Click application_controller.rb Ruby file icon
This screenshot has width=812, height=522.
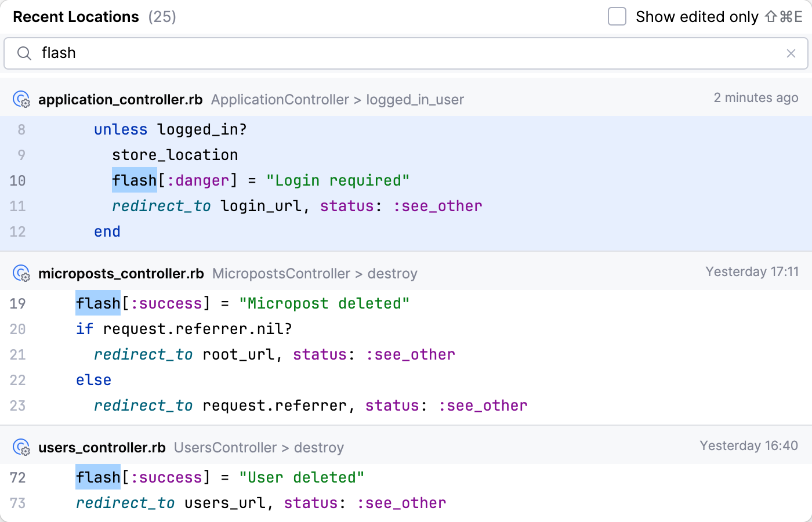(x=21, y=100)
